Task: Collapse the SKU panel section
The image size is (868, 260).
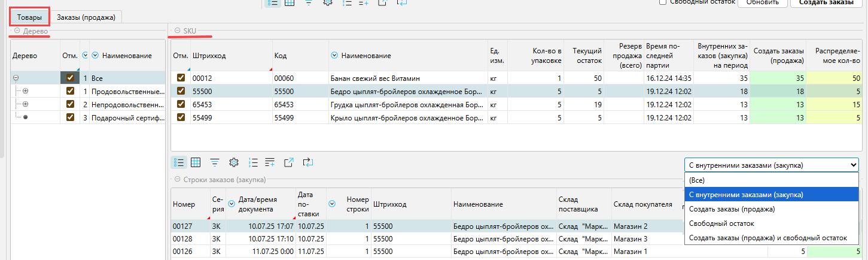Action: tap(177, 30)
